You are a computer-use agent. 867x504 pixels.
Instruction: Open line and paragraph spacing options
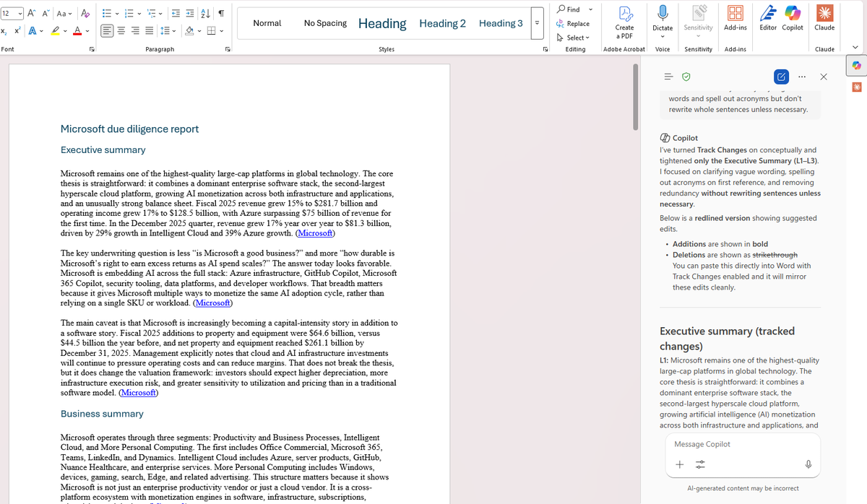coord(167,30)
